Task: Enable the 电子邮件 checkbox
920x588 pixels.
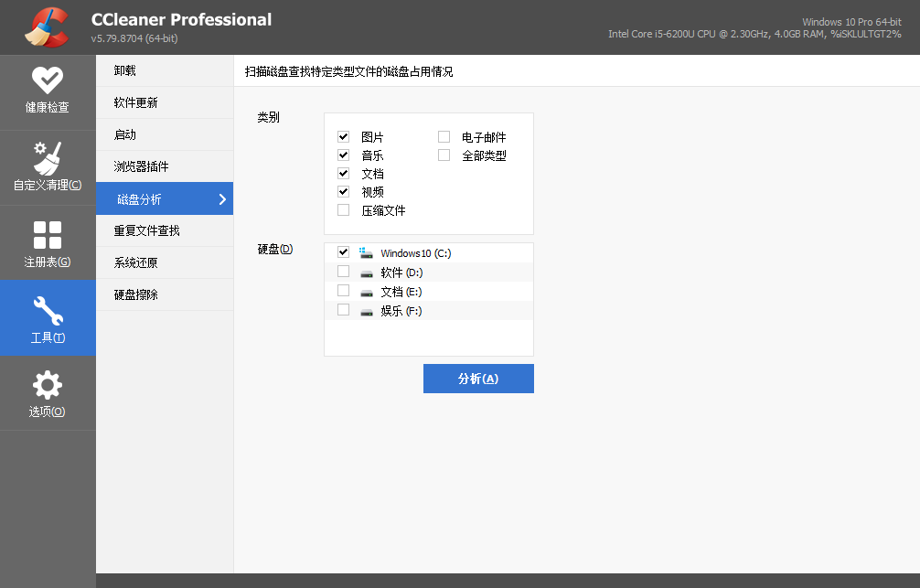Action: coord(444,137)
